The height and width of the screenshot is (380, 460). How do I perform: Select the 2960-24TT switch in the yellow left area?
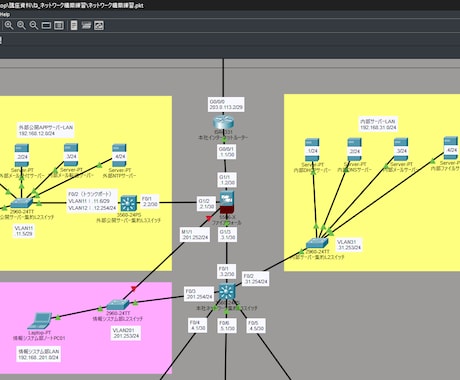click(21, 203)
